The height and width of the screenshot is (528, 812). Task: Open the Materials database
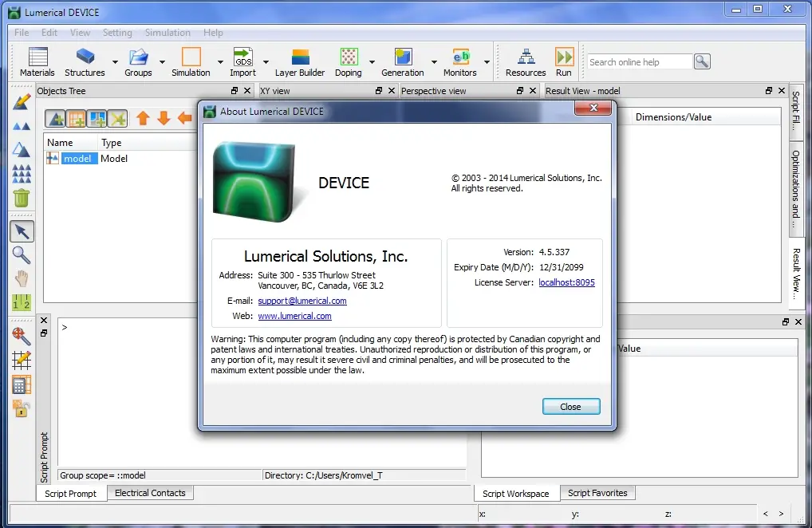pyautogui.click(x=37, y=62)
